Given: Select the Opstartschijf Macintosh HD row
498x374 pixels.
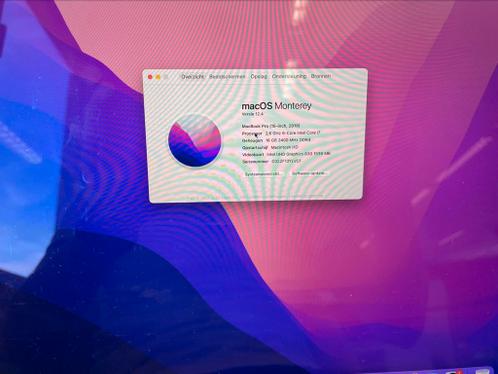Looking at the screenshot, I should point(270,147).
